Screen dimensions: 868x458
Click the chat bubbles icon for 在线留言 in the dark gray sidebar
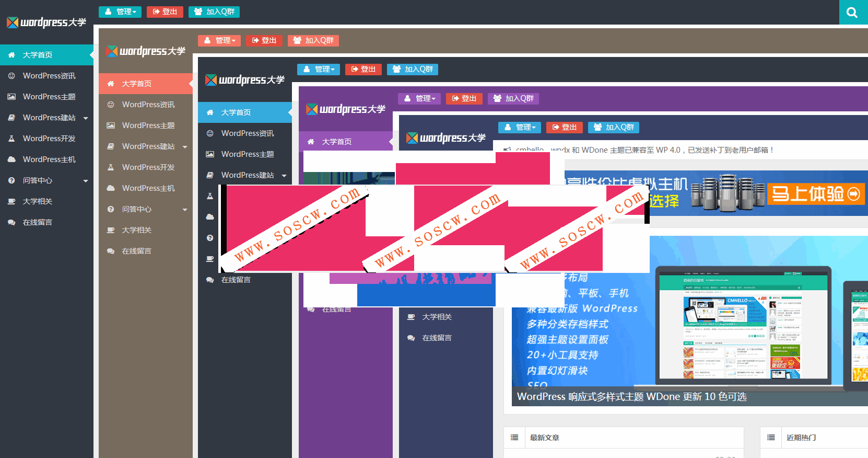click(11, 222)
